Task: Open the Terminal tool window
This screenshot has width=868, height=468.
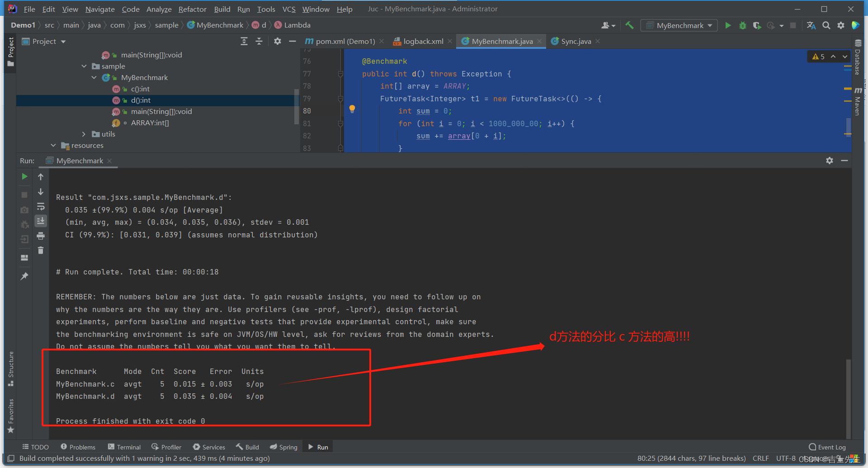Action: coord(124,447)
